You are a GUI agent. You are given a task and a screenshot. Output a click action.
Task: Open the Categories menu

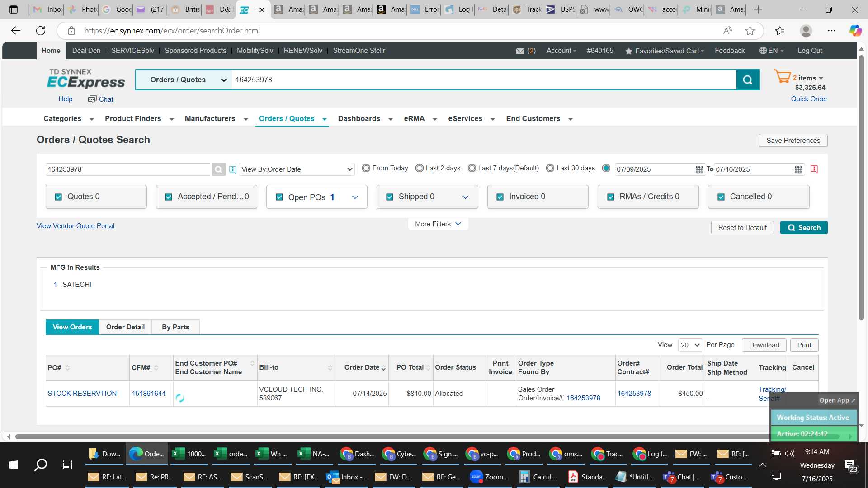click(68, 119)
